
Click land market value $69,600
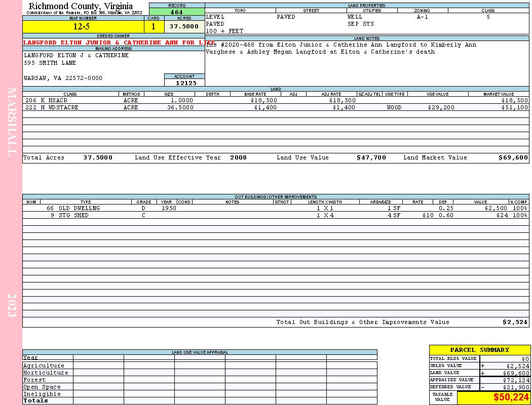[513, 157]
